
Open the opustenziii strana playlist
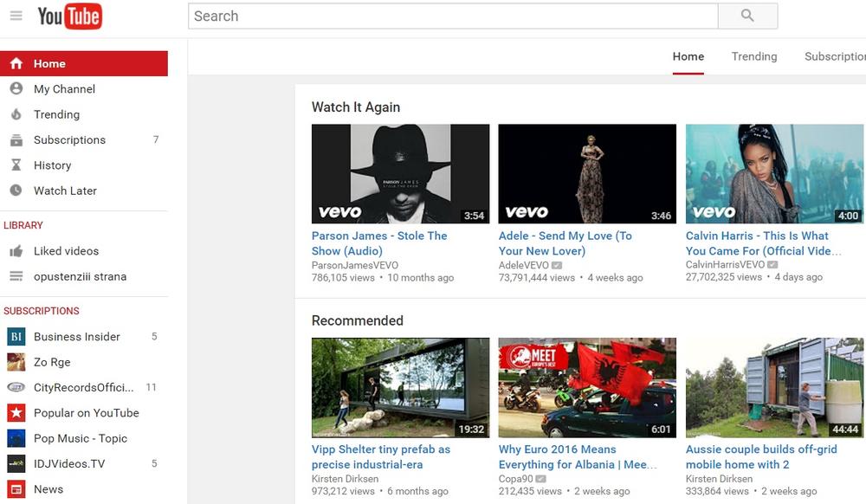80,277
